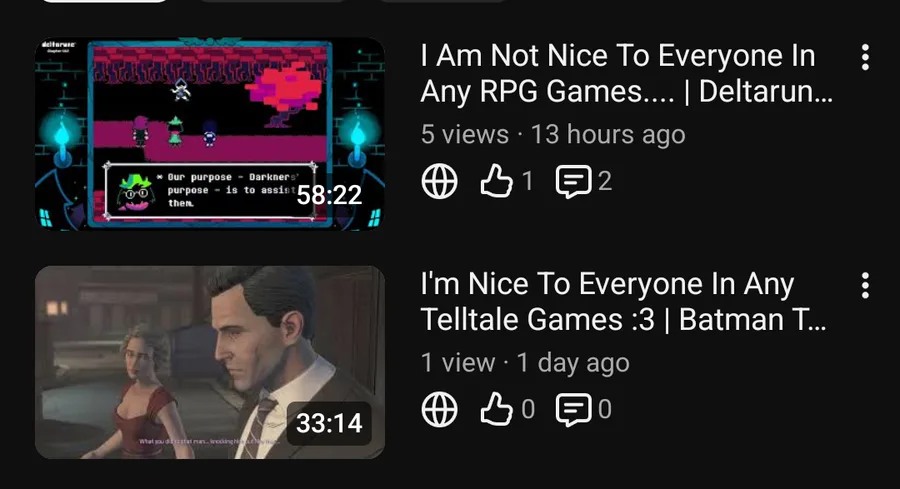Click the 58:22 duration badge
The width and height of the screenshot is (900, 489).
(329, 195)
